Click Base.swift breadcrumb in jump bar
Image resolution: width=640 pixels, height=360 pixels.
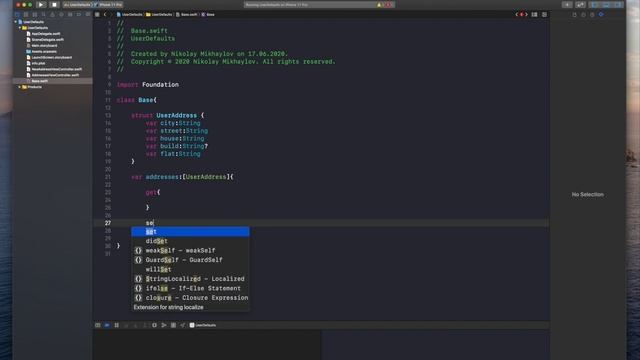coord(187,14)
